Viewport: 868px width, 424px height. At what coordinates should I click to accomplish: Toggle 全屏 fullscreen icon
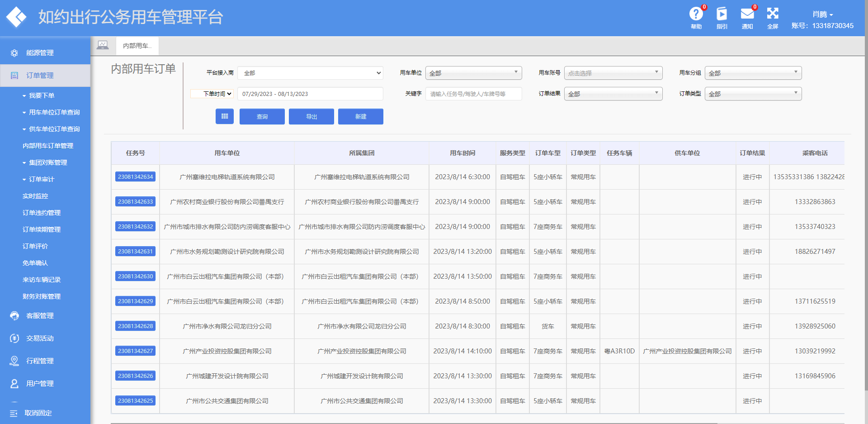[773, 14]
